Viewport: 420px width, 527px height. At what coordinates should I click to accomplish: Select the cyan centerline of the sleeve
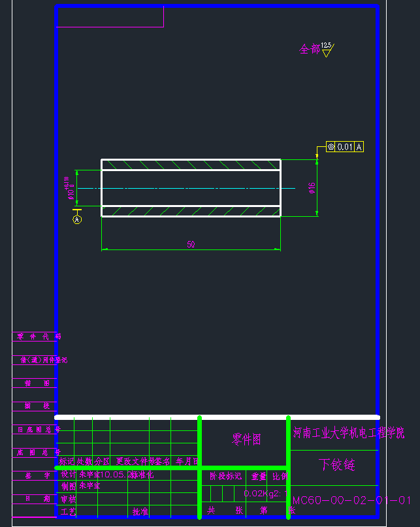point(186,188)
